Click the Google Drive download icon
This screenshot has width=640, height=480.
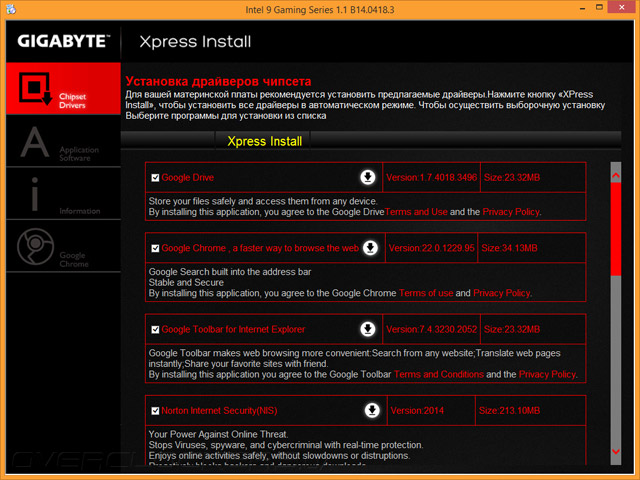tap(368, 177)
